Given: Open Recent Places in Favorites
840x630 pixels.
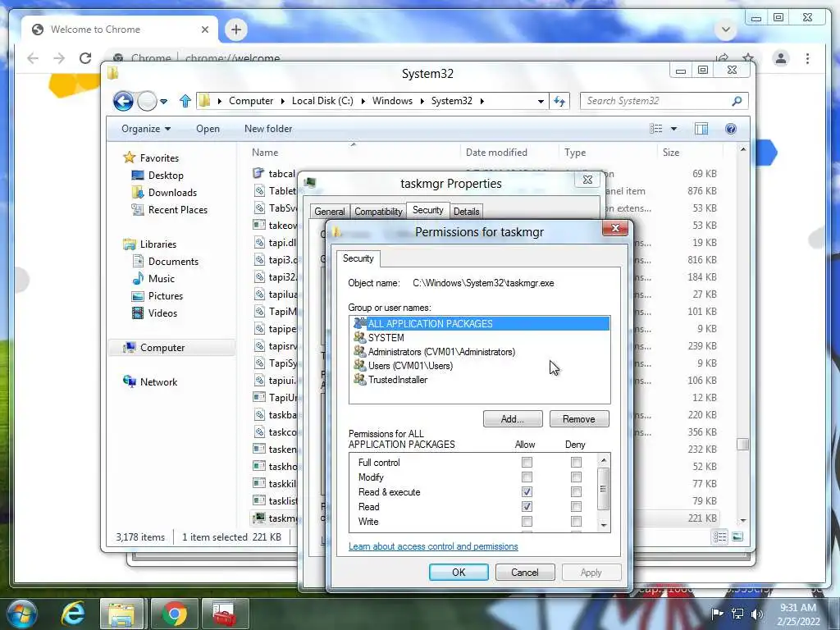Looking at the screenshot, I should coord(170,209).
